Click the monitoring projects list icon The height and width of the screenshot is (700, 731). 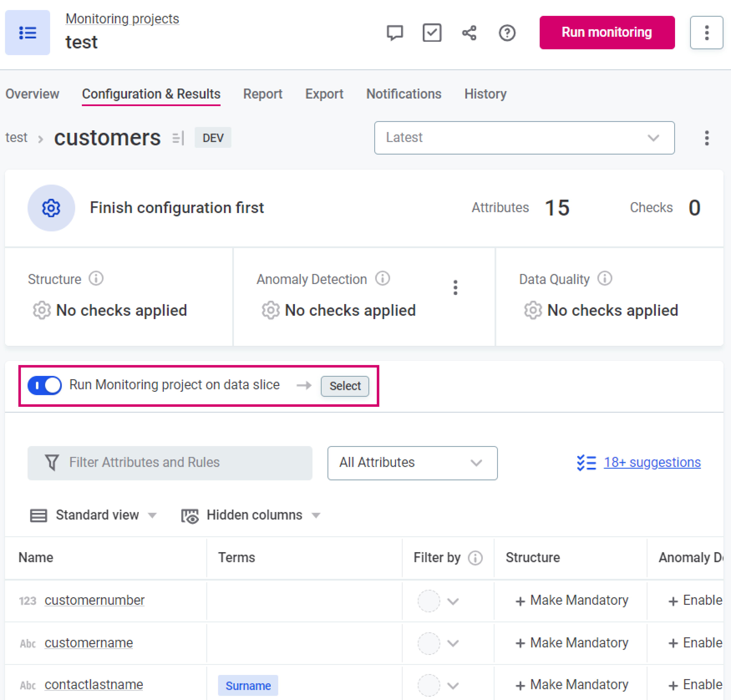point(28,33)
